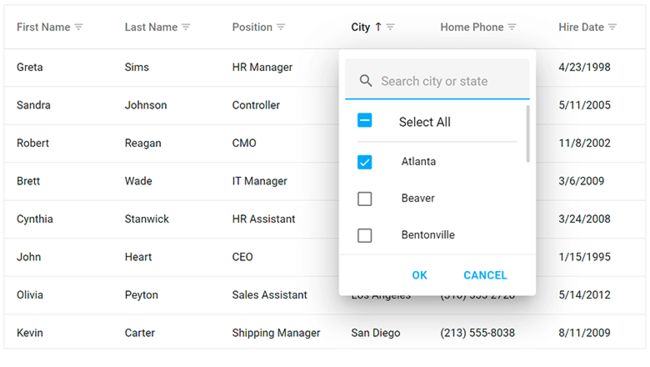
Task: Click the filter list vertical scrollbar
Action: pos(528,134)
